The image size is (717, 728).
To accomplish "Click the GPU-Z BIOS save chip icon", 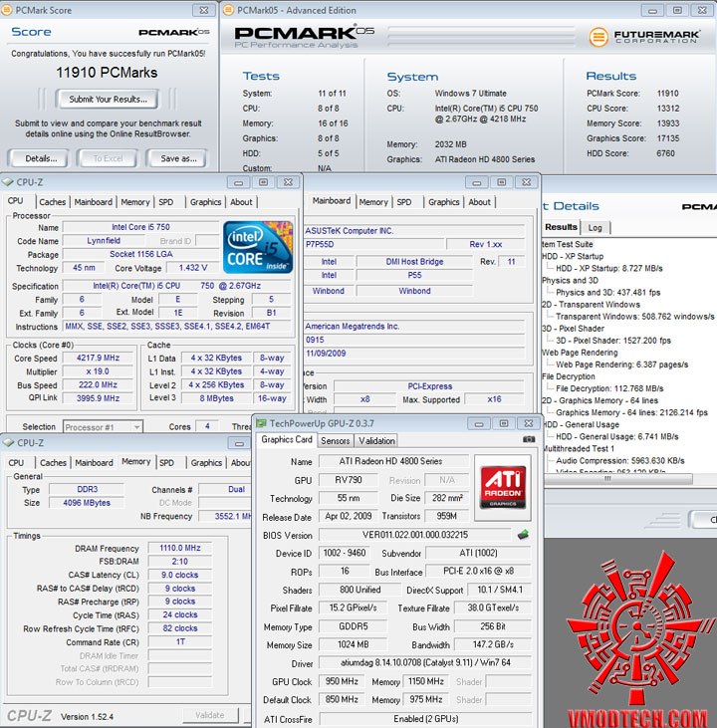I will pos(523,535).
